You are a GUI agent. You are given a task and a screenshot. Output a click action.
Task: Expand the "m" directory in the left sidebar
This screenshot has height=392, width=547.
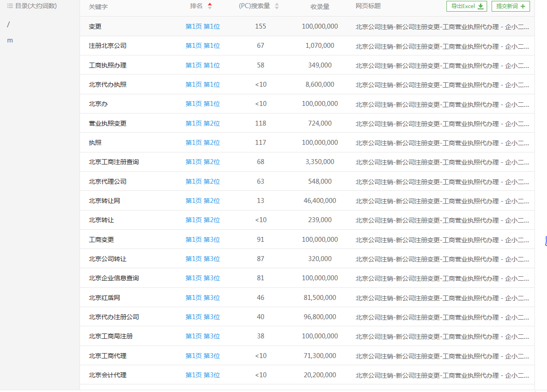coord(10,40)
